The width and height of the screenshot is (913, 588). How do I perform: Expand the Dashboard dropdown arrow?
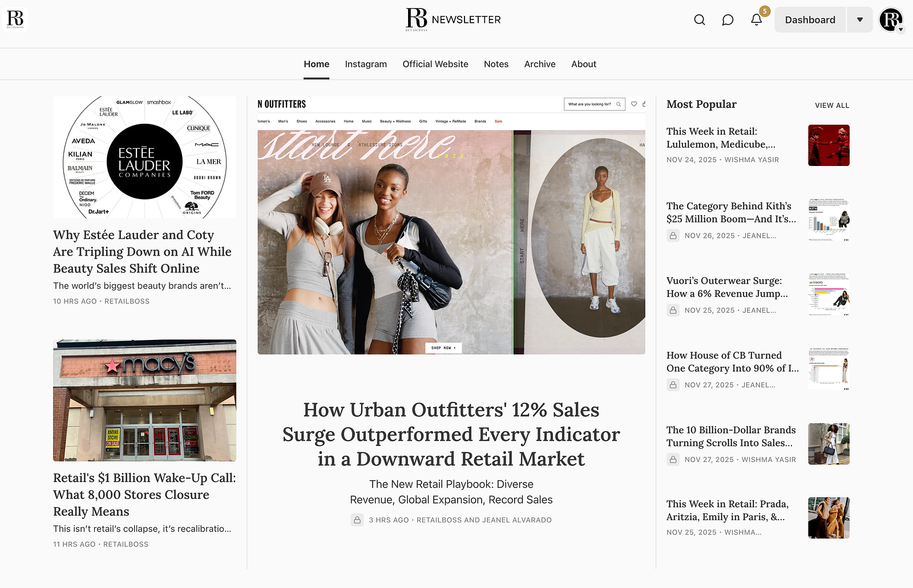pos(860,20)
